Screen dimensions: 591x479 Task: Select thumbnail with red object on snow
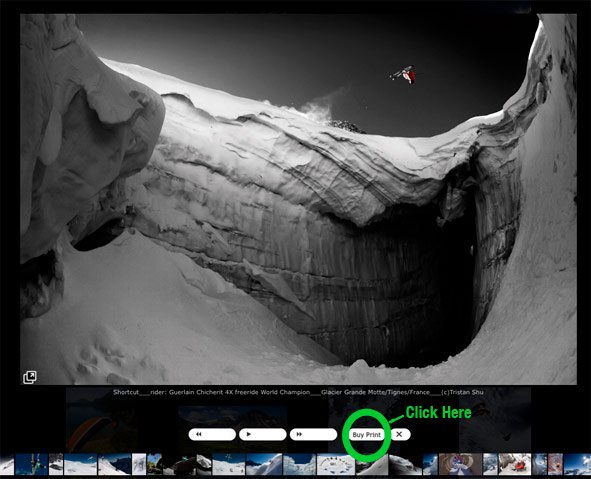click(514, 464)
